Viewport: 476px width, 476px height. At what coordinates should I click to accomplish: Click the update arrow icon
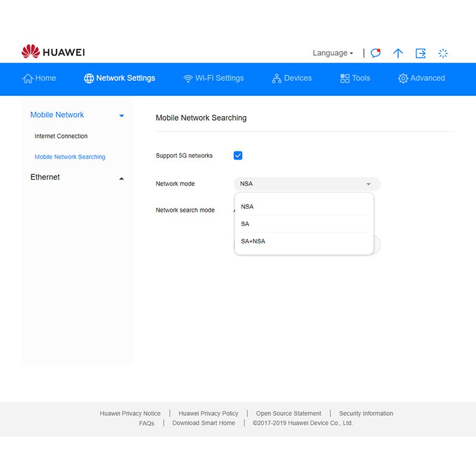pyautogui.click(x=398, y=53)
